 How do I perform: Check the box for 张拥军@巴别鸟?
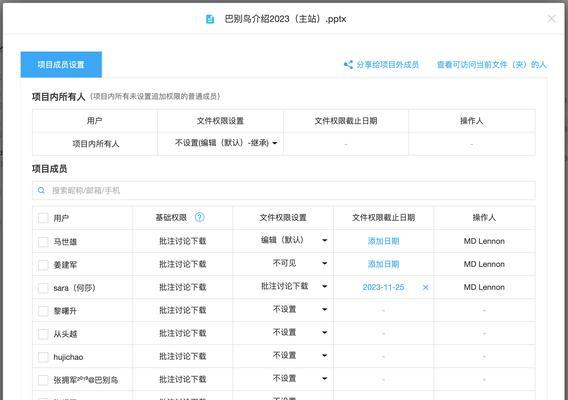point(43,380)
